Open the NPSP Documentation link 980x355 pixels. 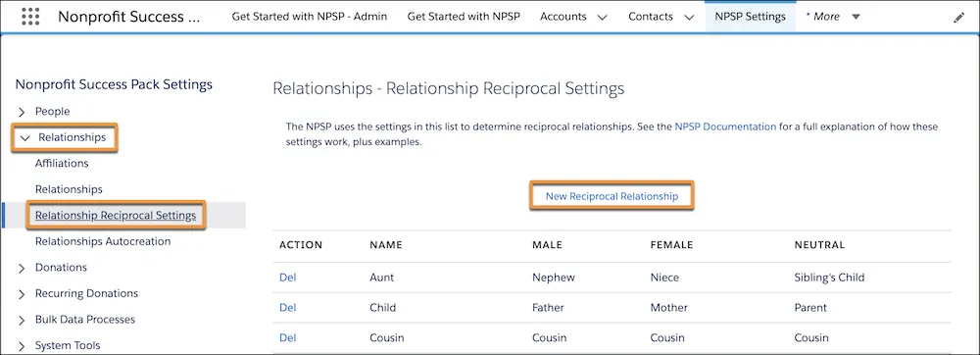[725, 127]
